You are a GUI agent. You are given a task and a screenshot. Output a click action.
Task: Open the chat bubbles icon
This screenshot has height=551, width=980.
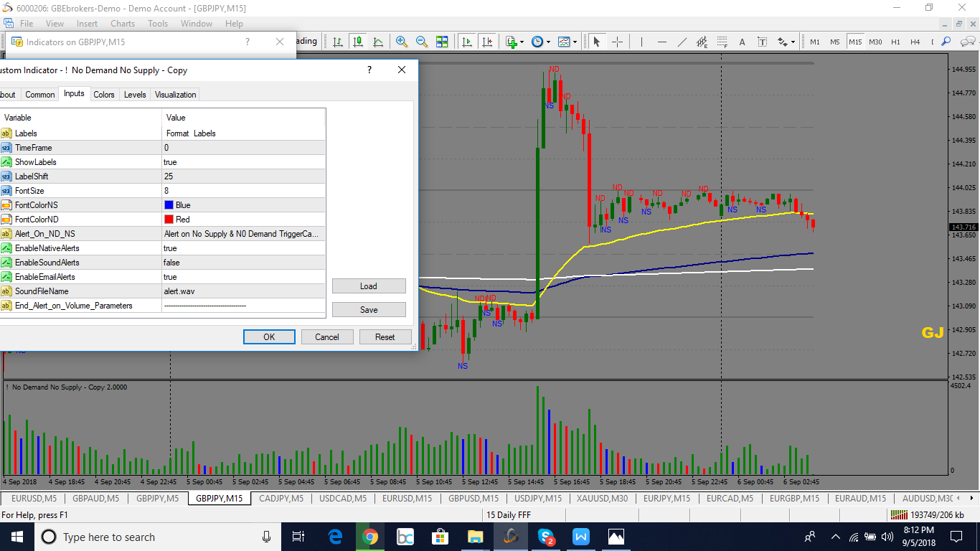click(966, 42)
